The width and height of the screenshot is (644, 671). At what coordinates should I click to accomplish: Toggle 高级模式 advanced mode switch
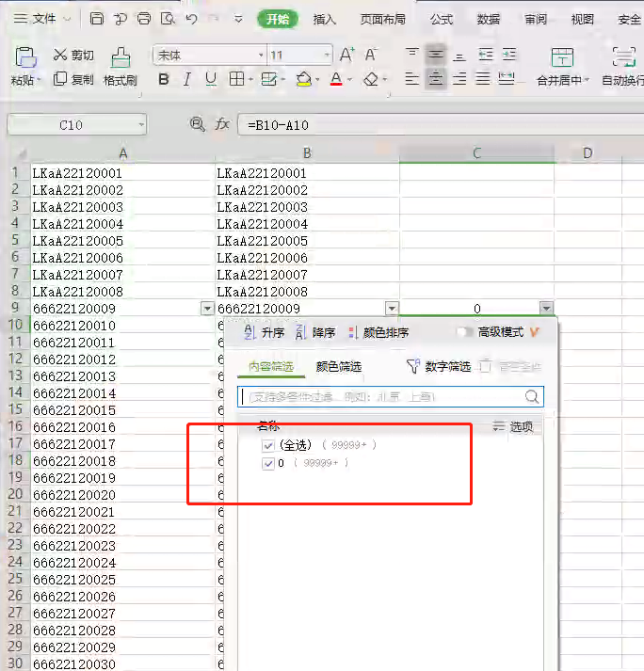click(x=463, y=332)
